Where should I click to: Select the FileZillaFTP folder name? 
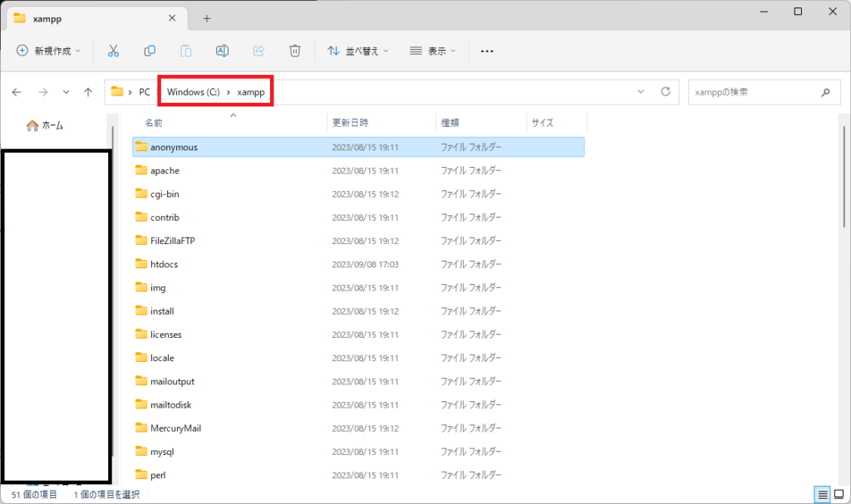173,240
